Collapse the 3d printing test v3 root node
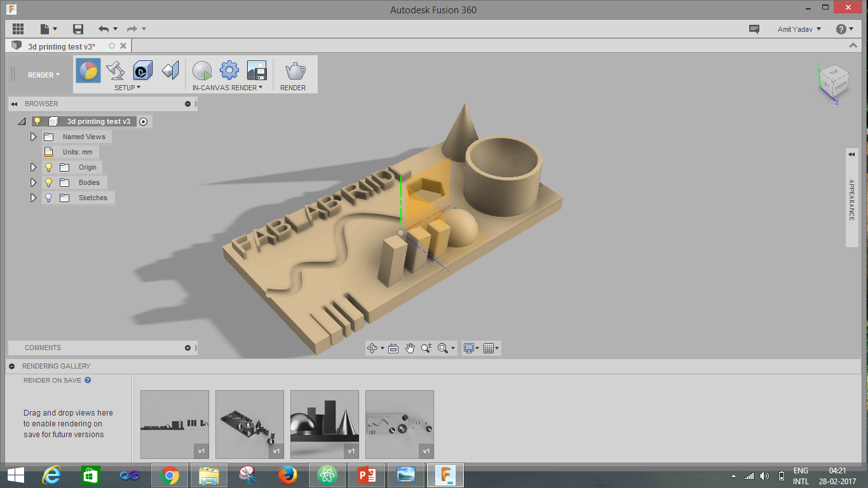Viewport: 868px width, 488px height. coord(22,121)
